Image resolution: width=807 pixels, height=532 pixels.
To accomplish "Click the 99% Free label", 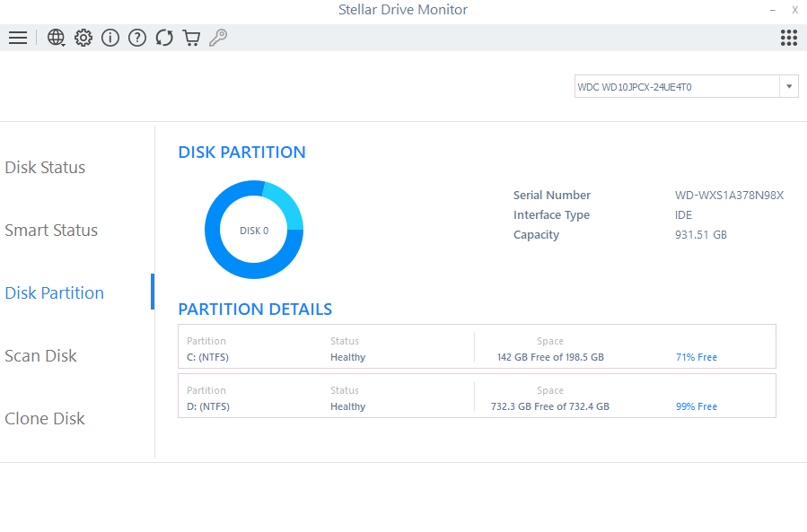I will [x=697, y=406].
